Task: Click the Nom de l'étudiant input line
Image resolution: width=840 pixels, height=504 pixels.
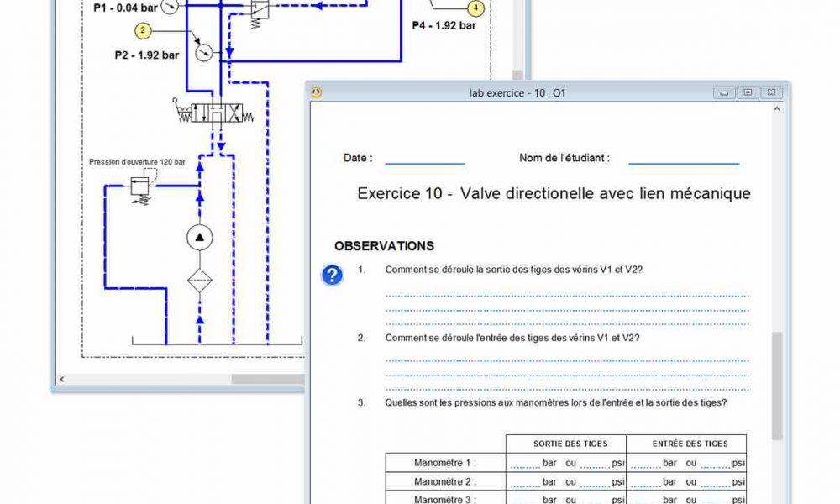Action: [685, 160]
